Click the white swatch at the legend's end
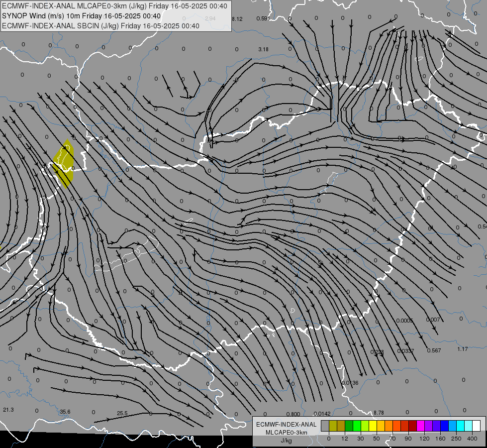The width and height of the screenshot is (487, 448). (477, 426)
